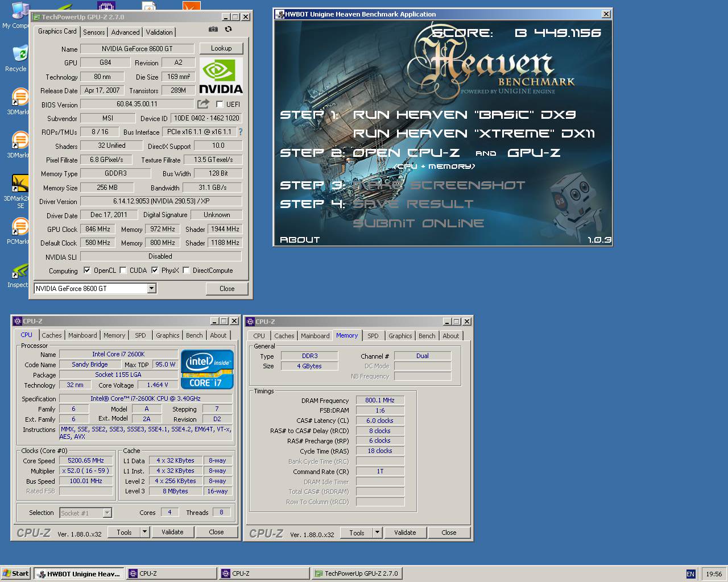
Task: Open About in Heaven Benchmark window
Action: tap(300, 240)
